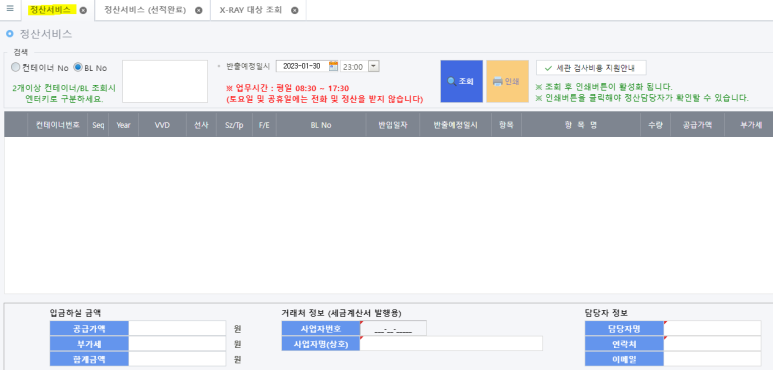The image size is (773, 370).
Task: Click the 이메일 input field
Action: coord(712,359)
